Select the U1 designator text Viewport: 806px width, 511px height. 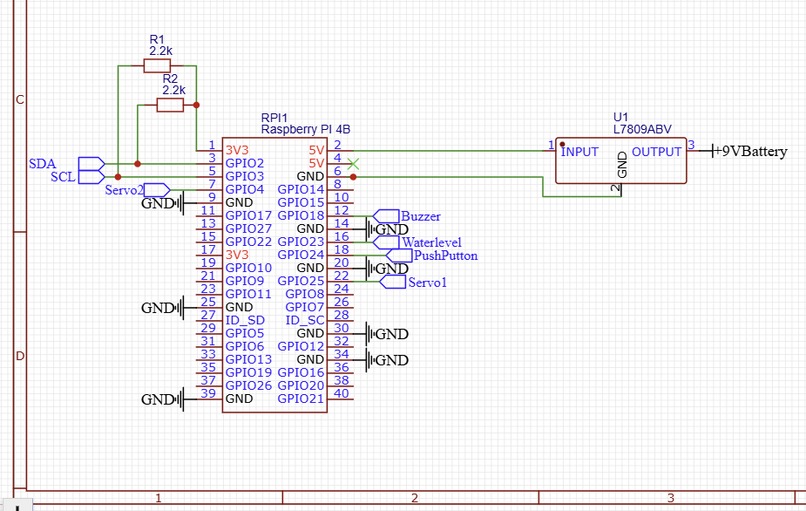pos(620,117)
